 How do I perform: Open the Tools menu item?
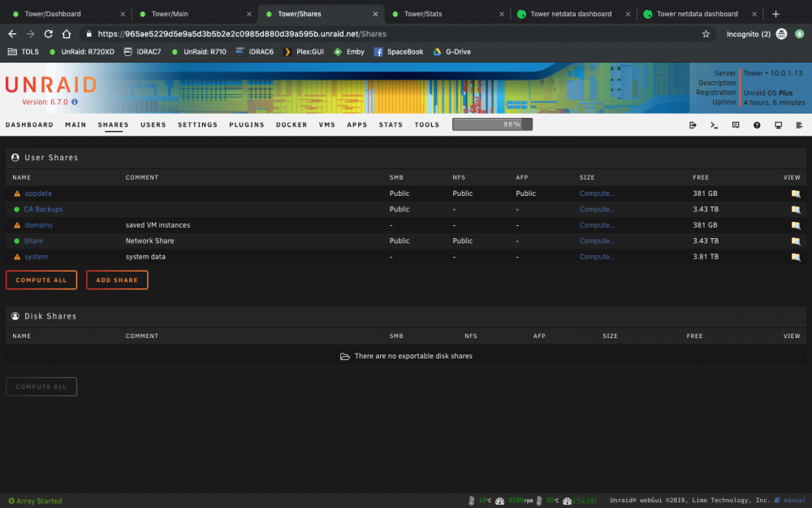[427, 125]
